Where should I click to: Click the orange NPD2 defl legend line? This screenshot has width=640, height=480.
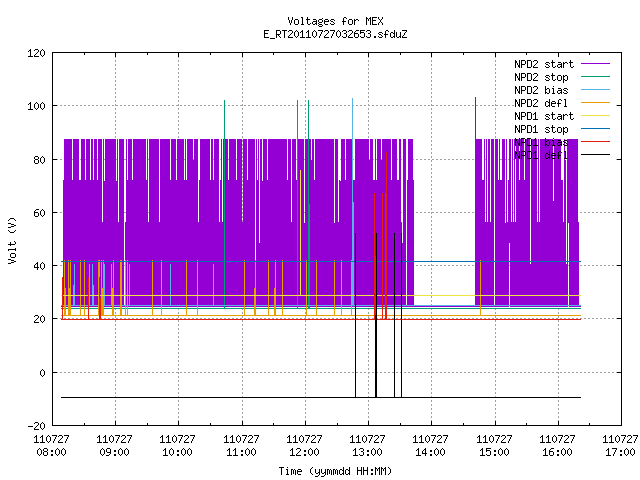coord(596,103)
